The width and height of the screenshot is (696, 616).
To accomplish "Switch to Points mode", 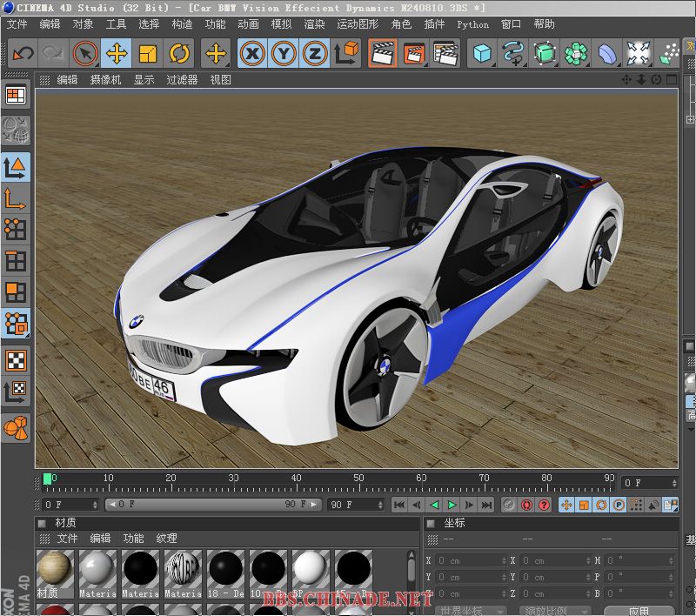I will [16, 230].
